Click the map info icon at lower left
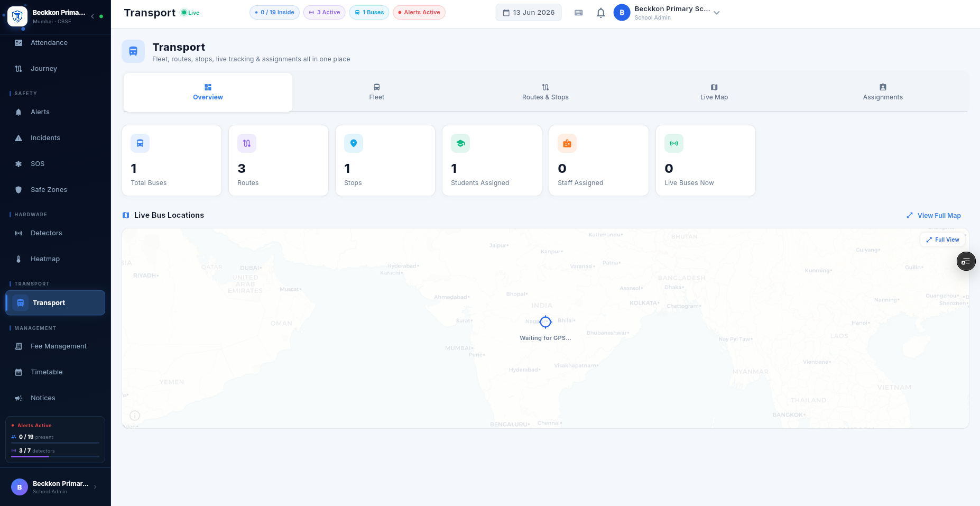The width and height of the screenshot is (980, 506). [135, 416]
